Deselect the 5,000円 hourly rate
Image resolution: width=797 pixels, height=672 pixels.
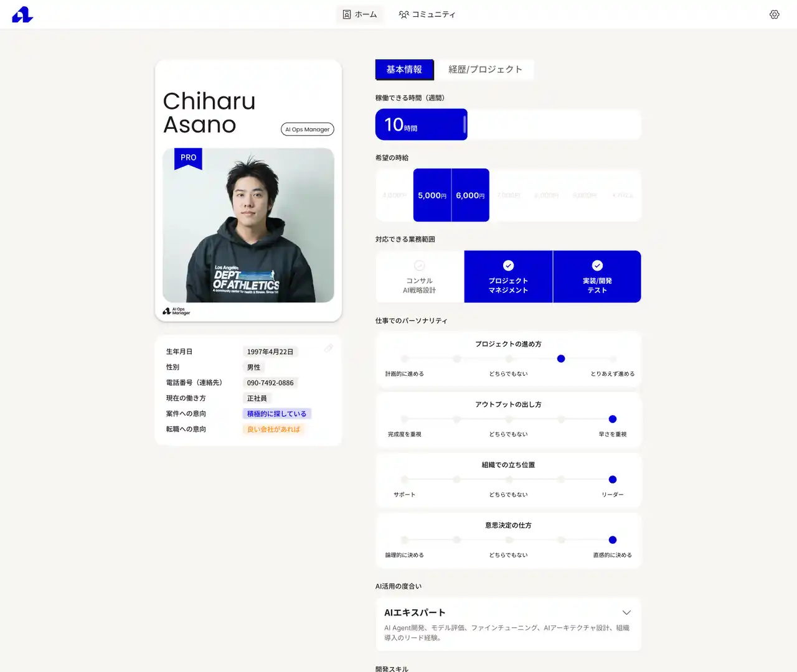pyautogui.click(x=432, y=195)
